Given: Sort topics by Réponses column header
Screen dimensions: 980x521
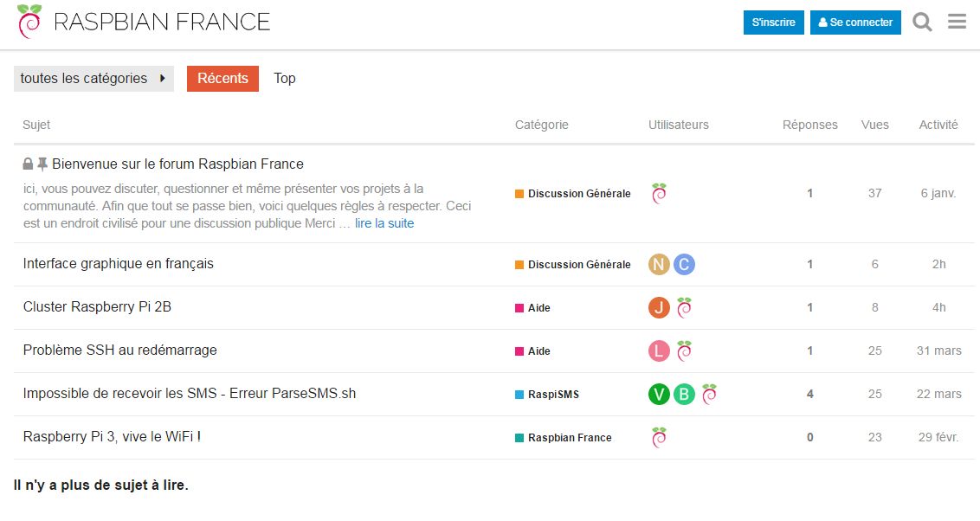Looking at the screenshot, I should [x=810, y=125].
